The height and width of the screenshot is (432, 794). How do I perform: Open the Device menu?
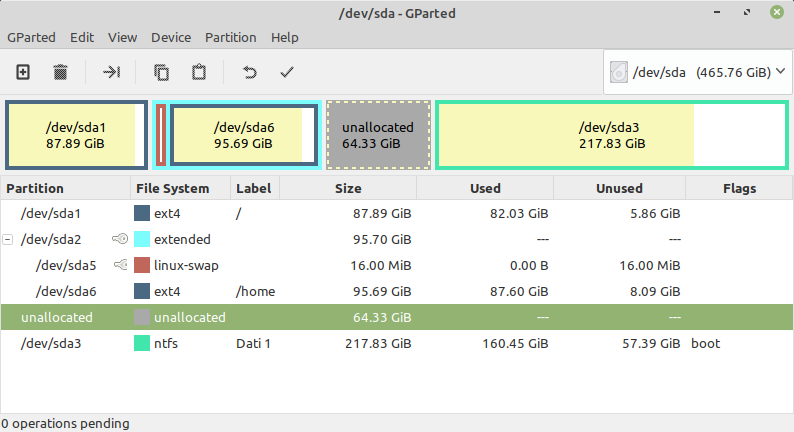[170, 37]
